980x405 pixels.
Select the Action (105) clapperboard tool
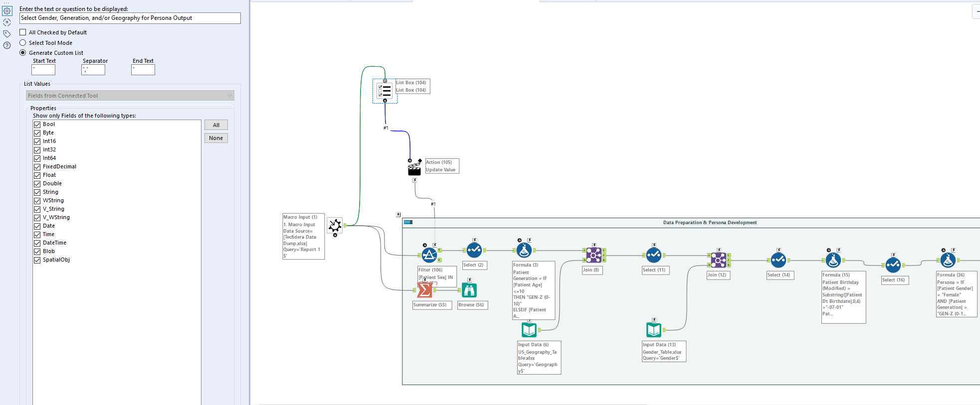click(x=414, y=168)
